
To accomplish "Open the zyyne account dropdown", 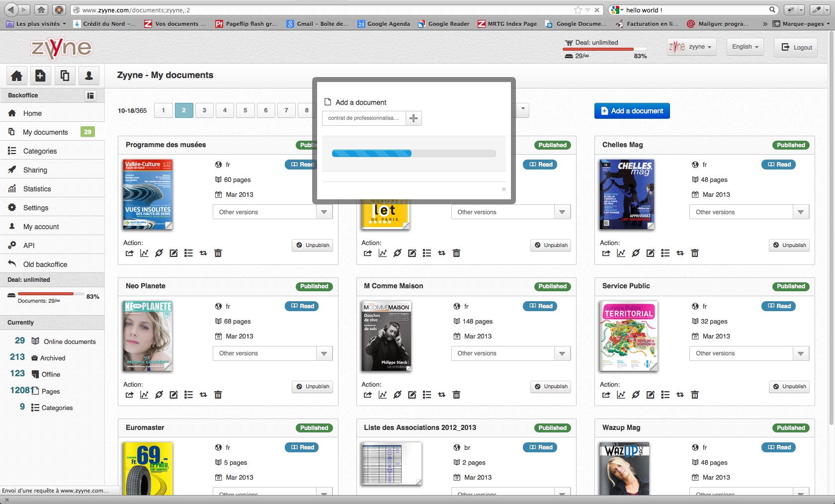I will pyautogui.click(x=691, y=47).
